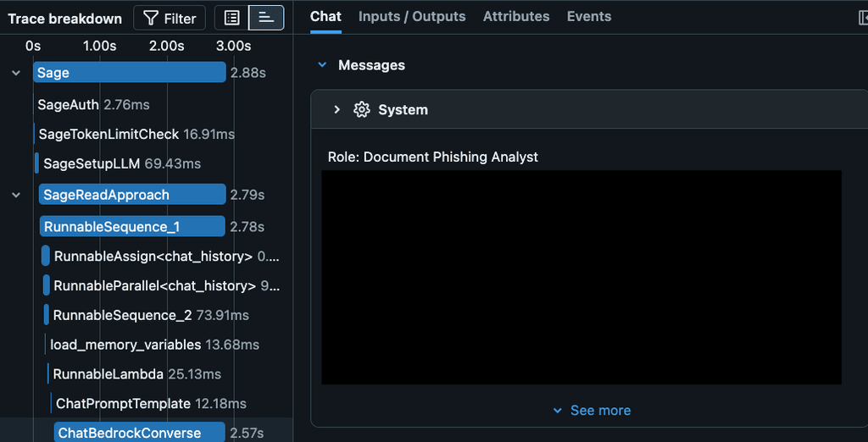Open the Attributes tab

(x=516, y=16)
